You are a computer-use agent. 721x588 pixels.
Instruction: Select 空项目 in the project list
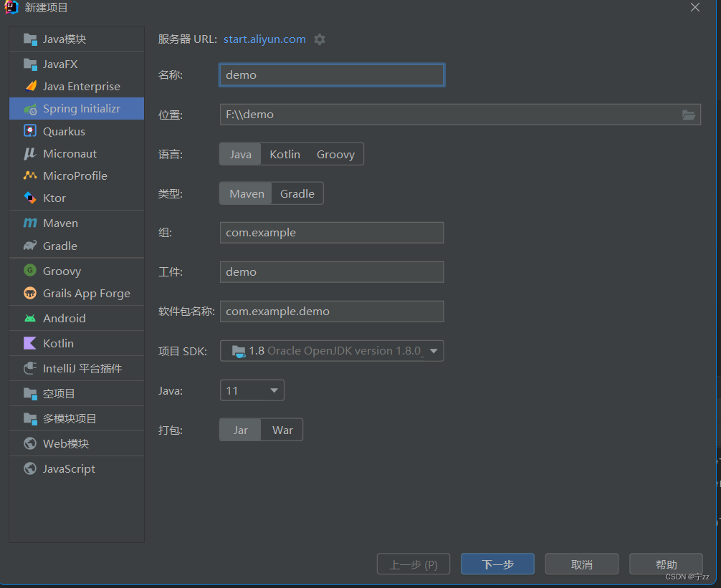point(77,394)
